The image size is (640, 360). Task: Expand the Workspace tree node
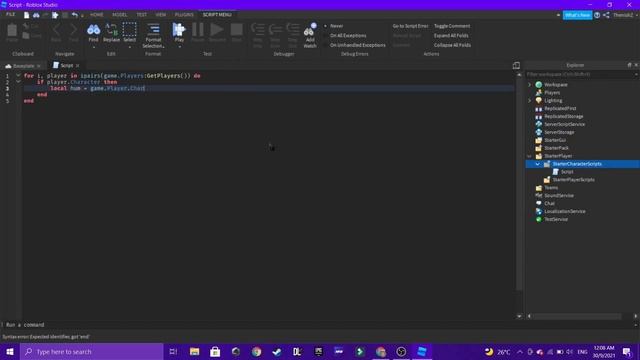[530, 84]
